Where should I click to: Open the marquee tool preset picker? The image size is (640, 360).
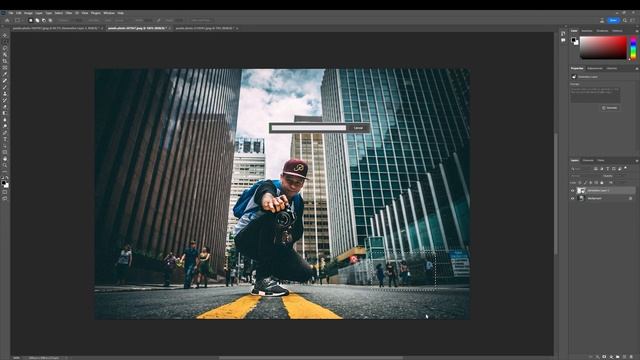pyautogui.click(x=19, y=20)
